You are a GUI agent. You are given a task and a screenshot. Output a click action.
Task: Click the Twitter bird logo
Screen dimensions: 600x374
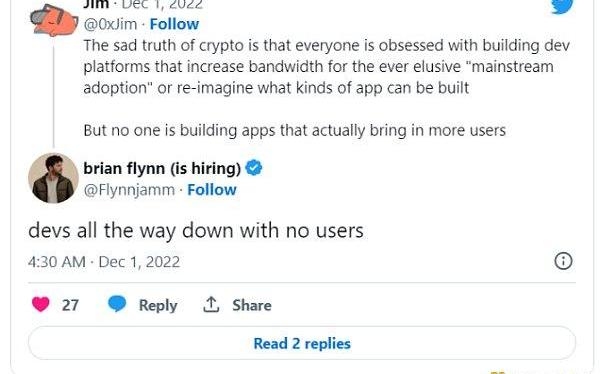[x=562, y=6]
